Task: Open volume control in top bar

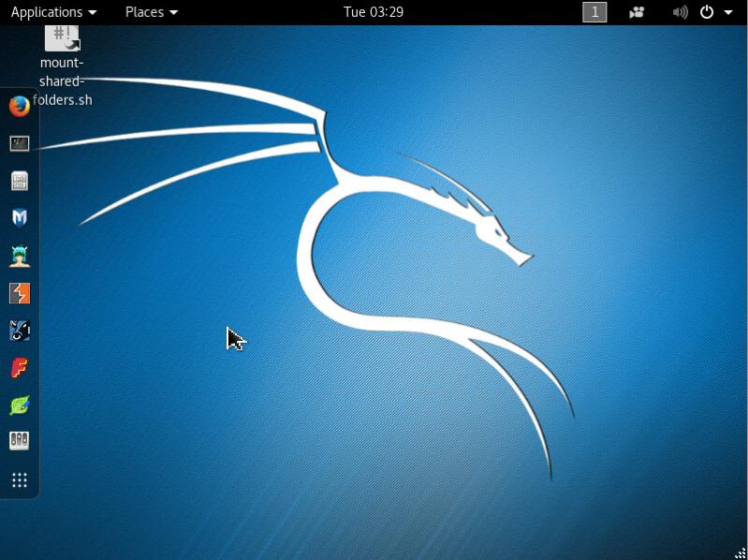Action: point(681,12)
